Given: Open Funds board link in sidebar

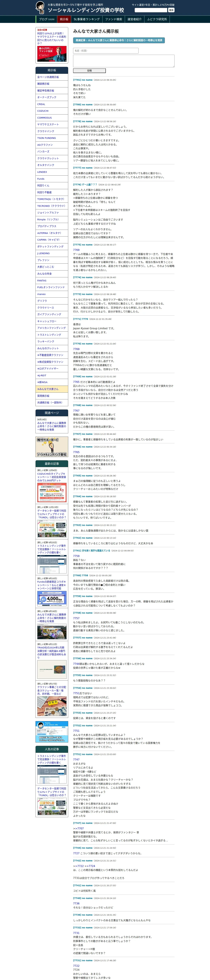Looking at the screenshot, I should [x=52, y=179].
